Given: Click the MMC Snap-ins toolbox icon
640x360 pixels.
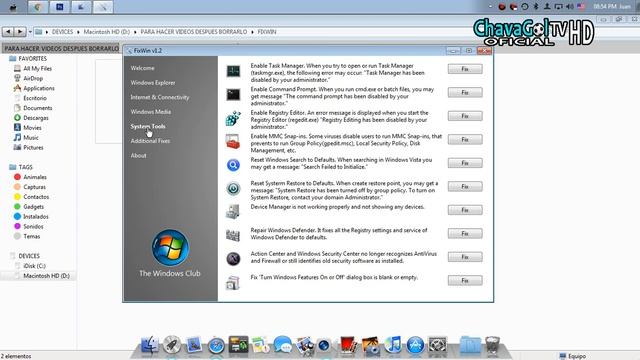Looking at the screenshot, I should pos(233,142).
